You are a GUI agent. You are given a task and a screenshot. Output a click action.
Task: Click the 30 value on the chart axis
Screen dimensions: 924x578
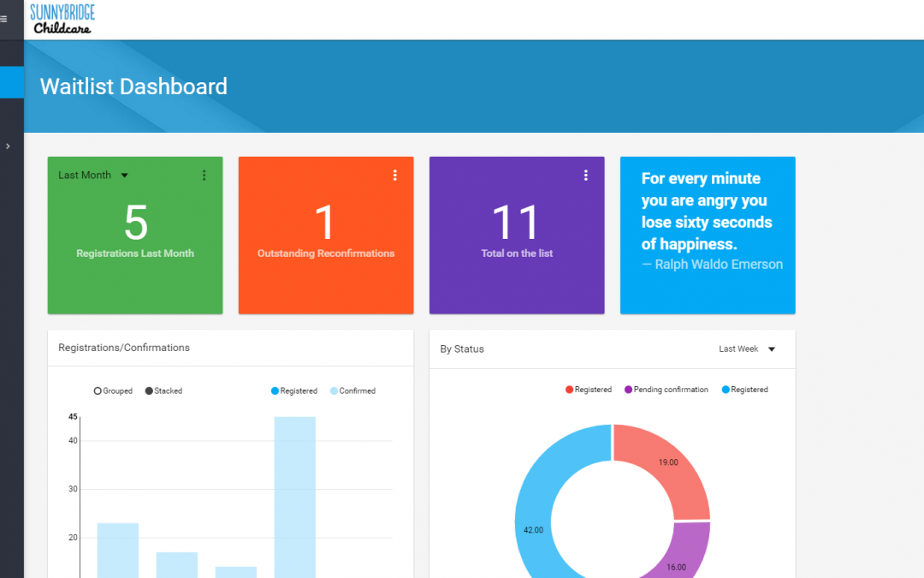pyautogui.click(x=73, y=489)
